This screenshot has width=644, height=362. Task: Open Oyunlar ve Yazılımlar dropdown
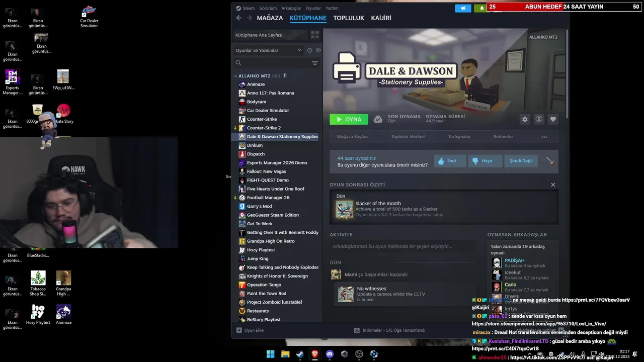point(269,50)
